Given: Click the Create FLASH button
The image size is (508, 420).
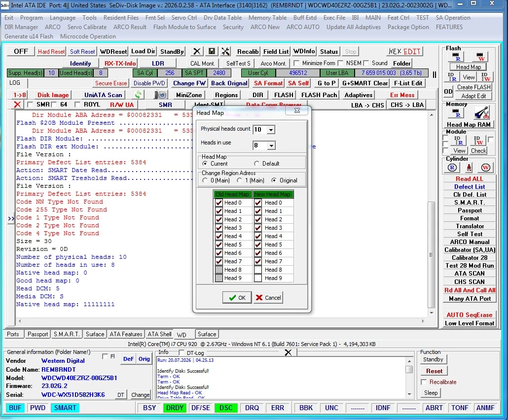Looking at the screenshot, I should click(x=473, y=87).
